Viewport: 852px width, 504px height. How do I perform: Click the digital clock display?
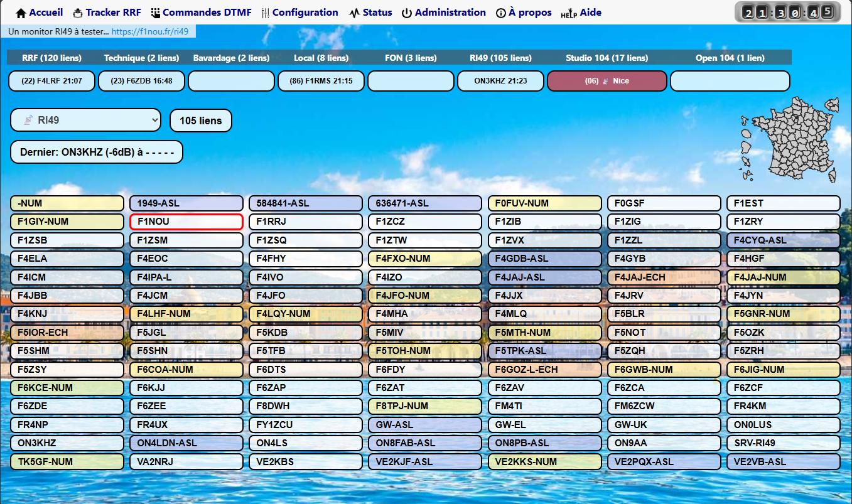point(789,12)
